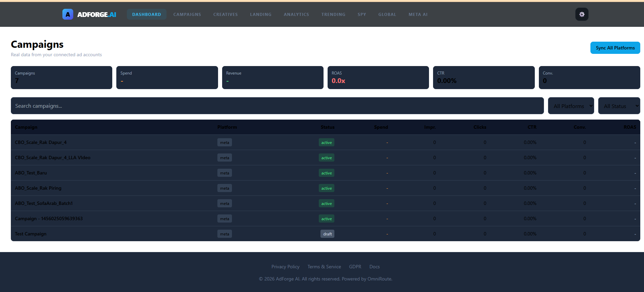Select campaign CBO_Scale_Rak Dapur_4_LLA Video
Screen dimensions: 644x292
[x=53, y=158]
